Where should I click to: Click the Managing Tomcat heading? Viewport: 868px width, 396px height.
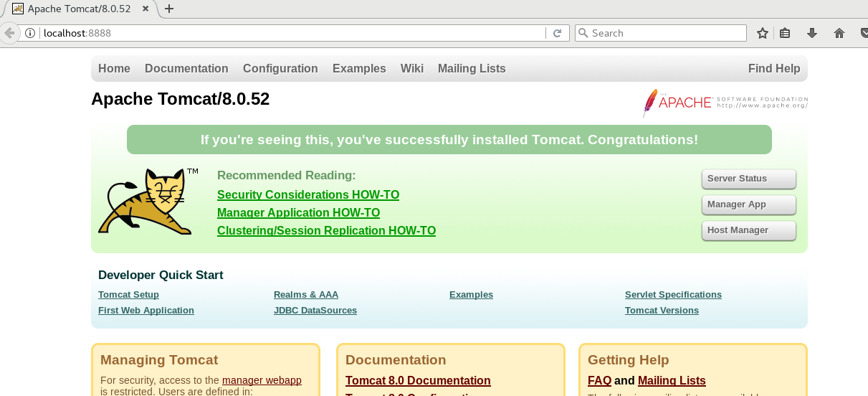159,360
